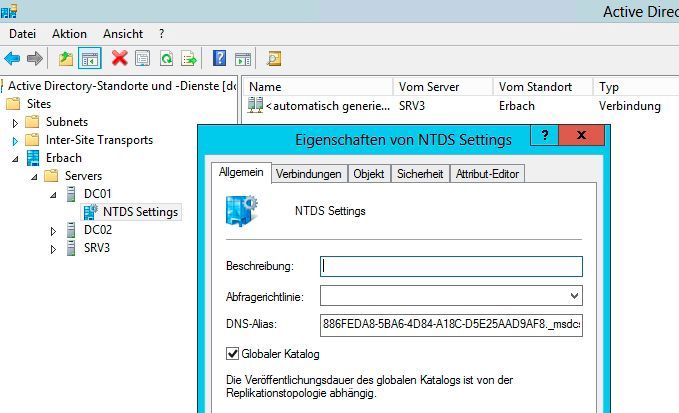Switch to the Objekt tab
Image resolution: width=679 pixels, height=413 pixels.
click(369, 174)
